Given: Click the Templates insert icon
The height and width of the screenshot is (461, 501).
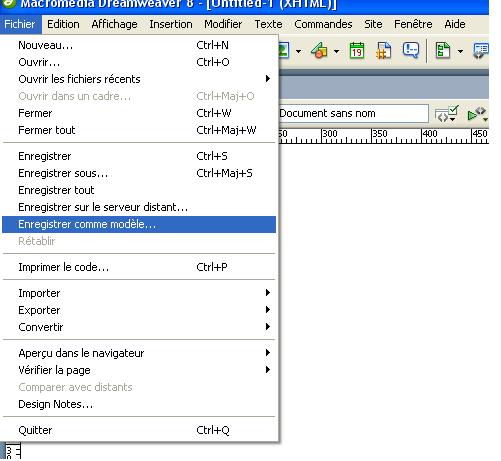Looking at the screenshot, I should point(443,51).
